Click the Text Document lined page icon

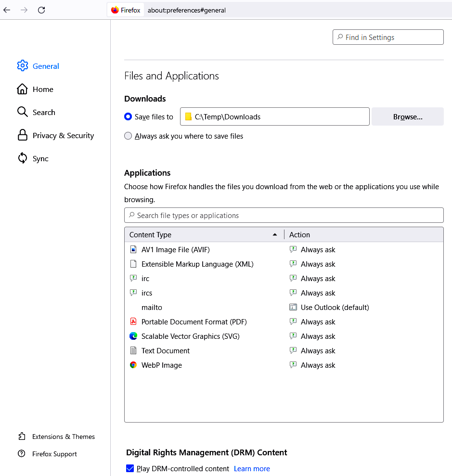click(x=133, y=351)
